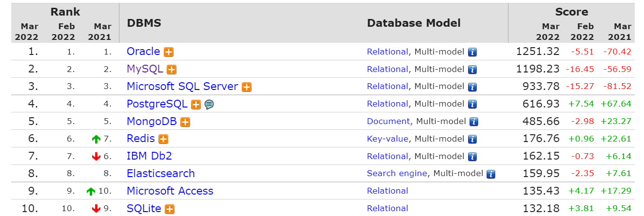Viewport: 644px width, 216px height.
Task: Follow the Elasticsearch link
Action: (160, 173)
